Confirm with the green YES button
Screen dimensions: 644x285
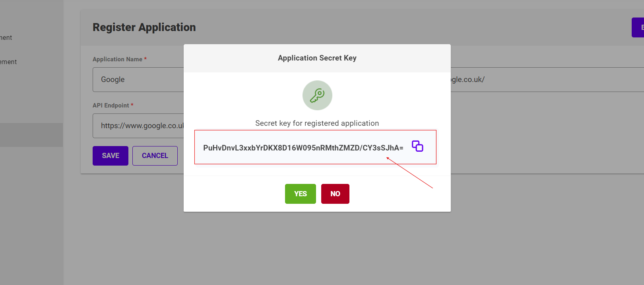(x=301, y=194)
